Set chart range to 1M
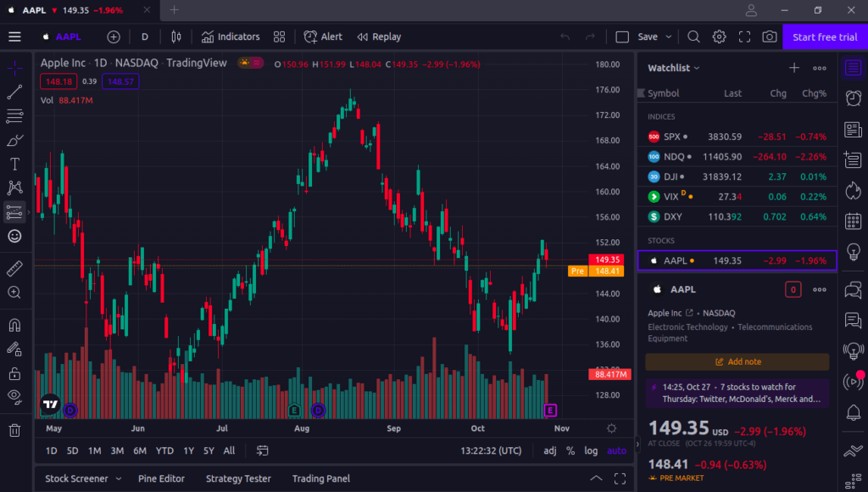 point(95,450)
